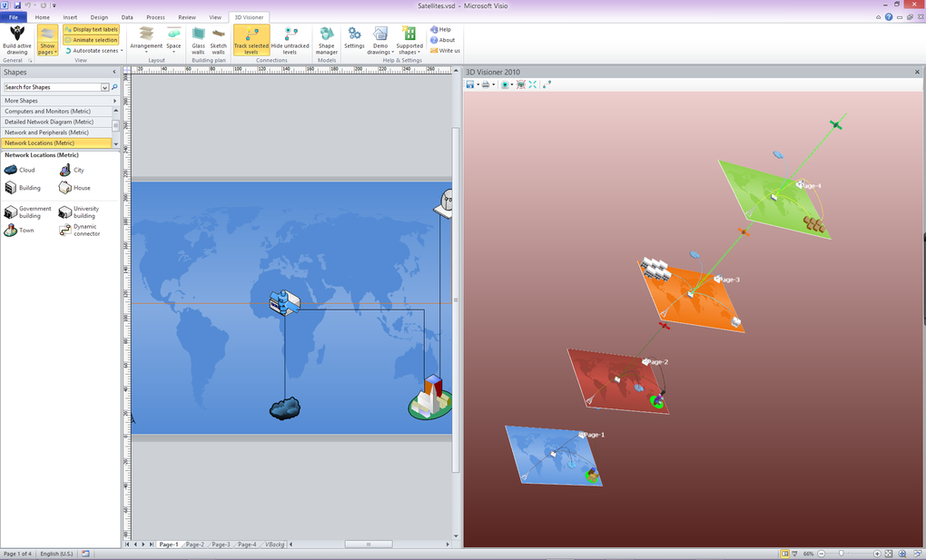Select the University building shape
This screenshot has width=926, height=560.
[79, 212]
